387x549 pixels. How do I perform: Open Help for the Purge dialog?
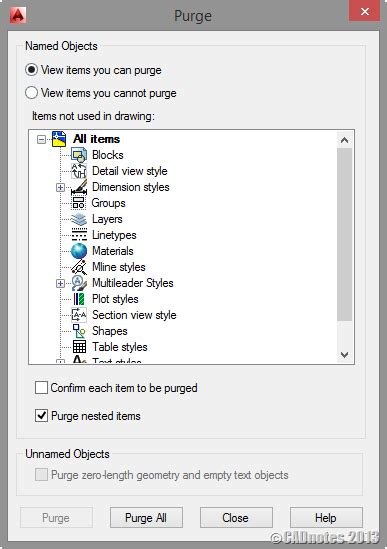pyautogui.click(x=326, y=517)
